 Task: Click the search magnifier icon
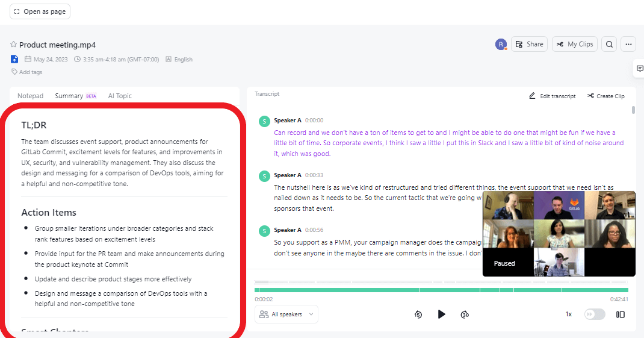point(610,44)
